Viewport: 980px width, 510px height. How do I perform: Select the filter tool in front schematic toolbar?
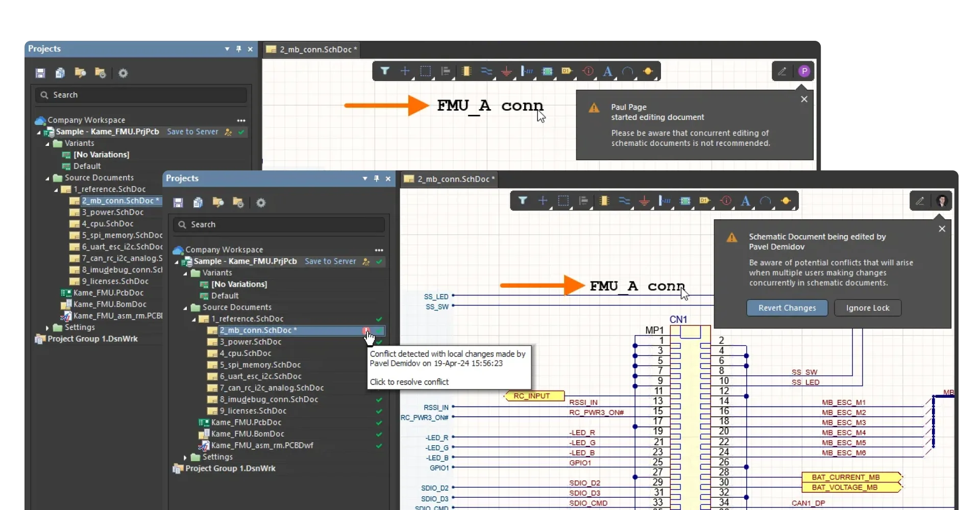point(523,201)
